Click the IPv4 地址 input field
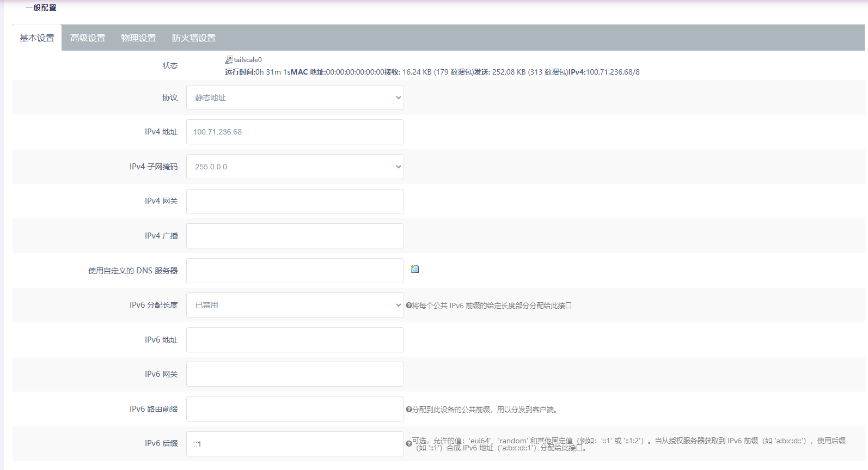 pos(295,132)
